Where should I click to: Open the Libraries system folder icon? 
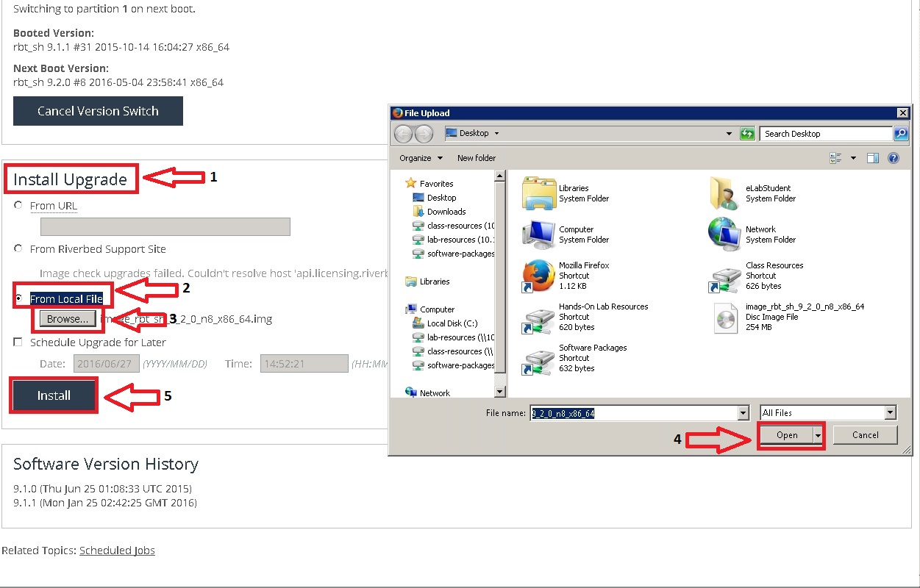pos(538,194)
